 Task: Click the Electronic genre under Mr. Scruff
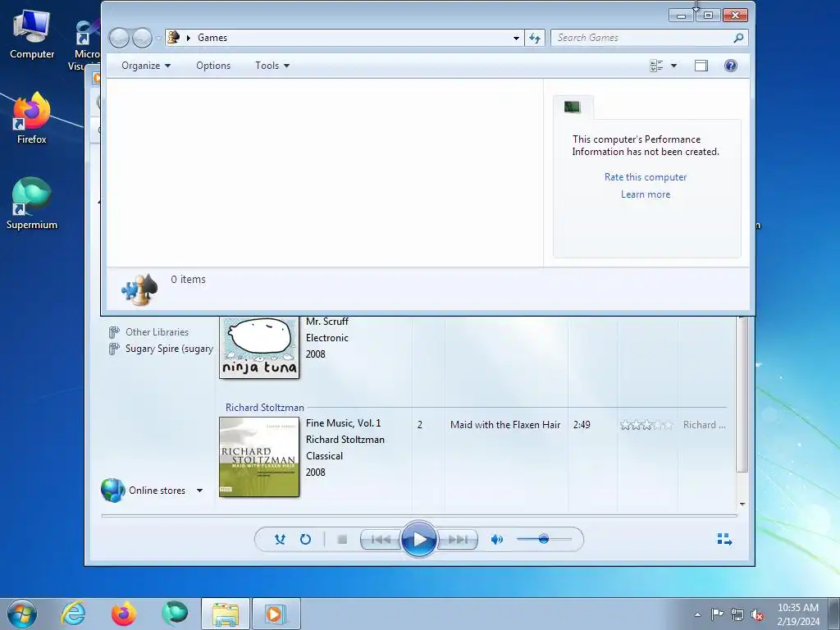pyautogui.click(x=327, y=338)
